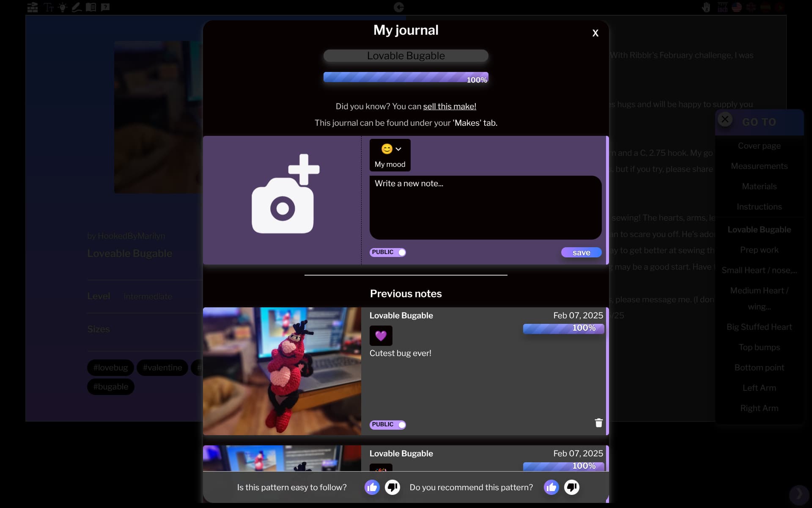Click the #valentine tag

[x=162, y=367]
